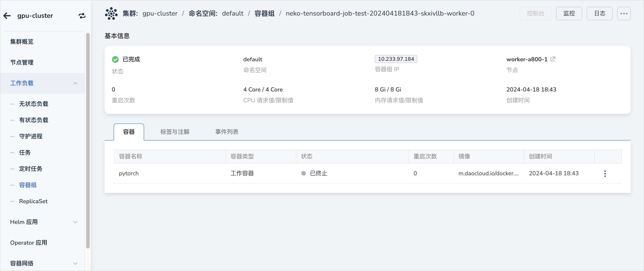
Task: Go to 容器组 in the breadcrumb
Action: tap(264, 14)
